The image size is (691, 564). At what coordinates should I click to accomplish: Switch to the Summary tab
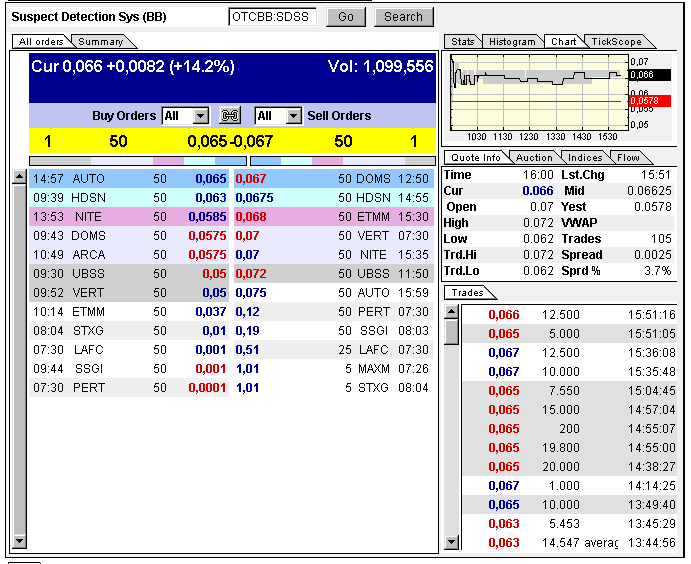(x=101, y=42)
